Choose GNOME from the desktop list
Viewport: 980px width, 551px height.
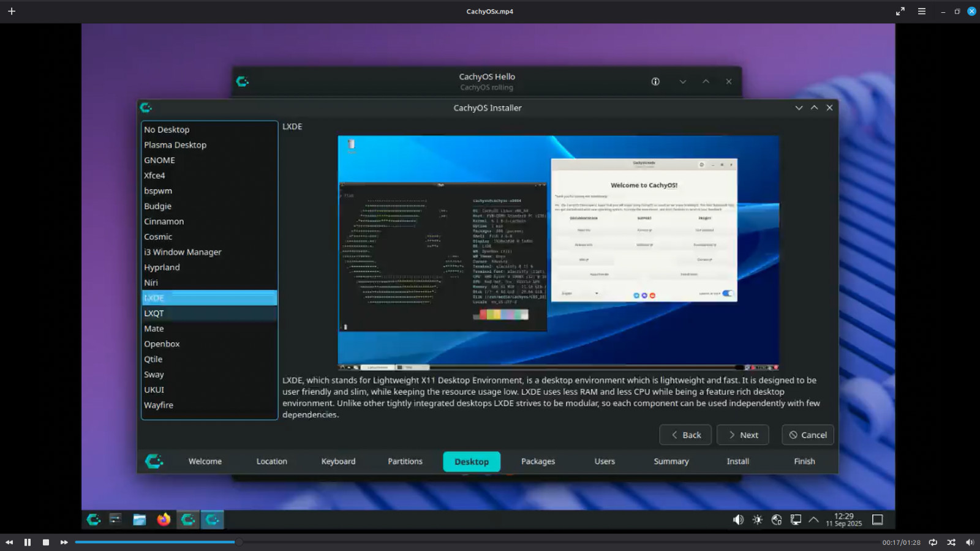(x=209, y=160)
